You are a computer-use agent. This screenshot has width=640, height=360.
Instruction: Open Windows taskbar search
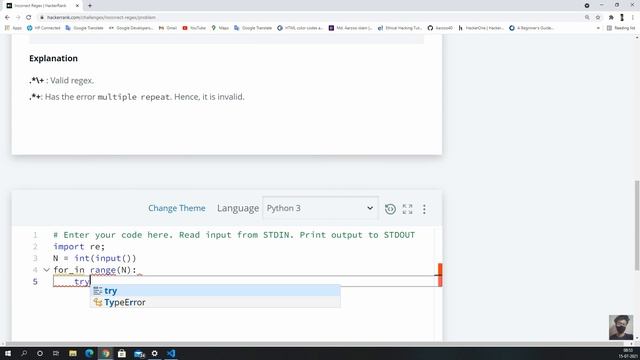[x=24, y=353]
